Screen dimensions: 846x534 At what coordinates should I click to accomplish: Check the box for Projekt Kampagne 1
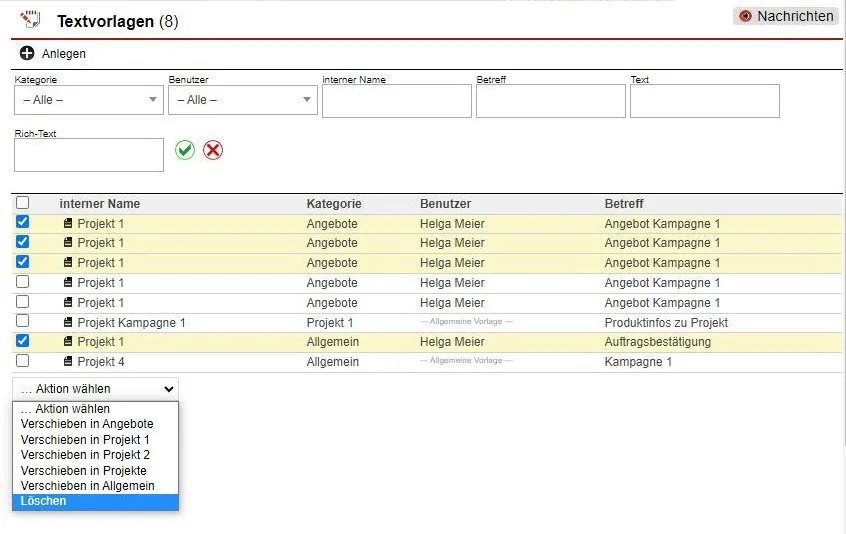point(23,322)
